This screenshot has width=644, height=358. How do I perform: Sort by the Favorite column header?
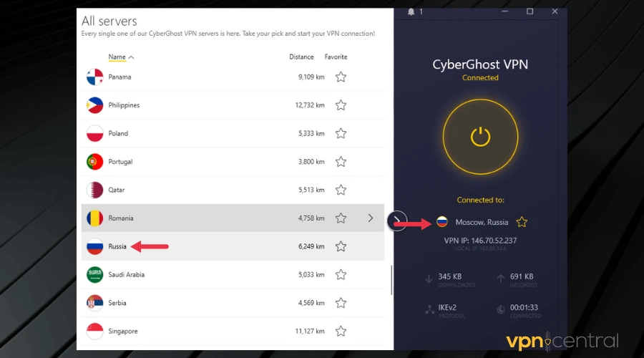pos(336,57)
